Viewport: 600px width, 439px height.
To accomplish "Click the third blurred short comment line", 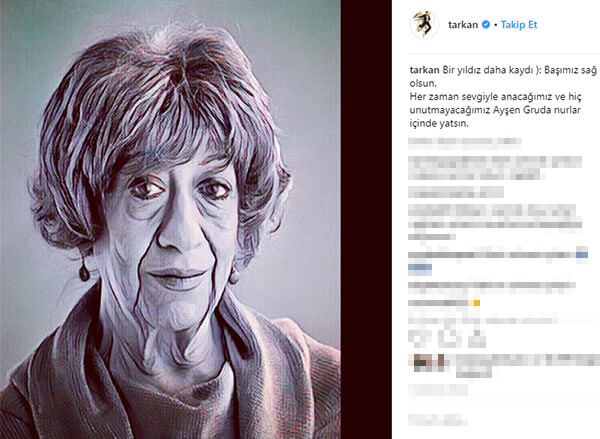I will coord(456,192).
